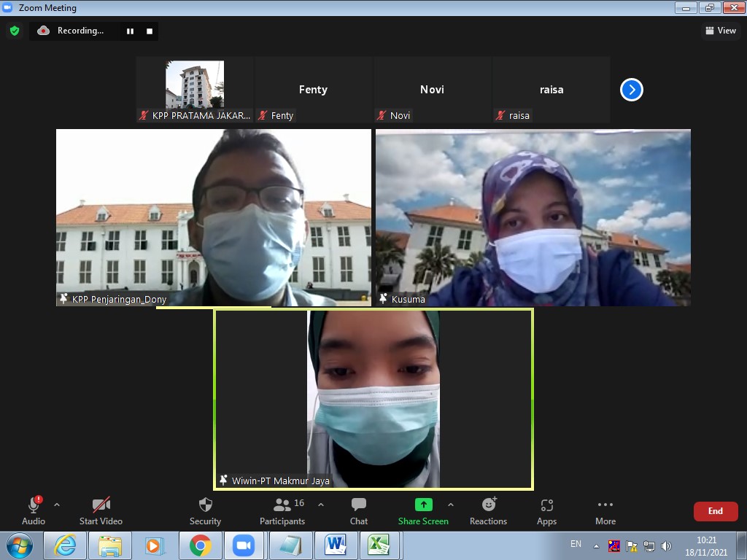Click the green Share Screen icon
This screenshot has height=560, width=747.
coord(423,505)
